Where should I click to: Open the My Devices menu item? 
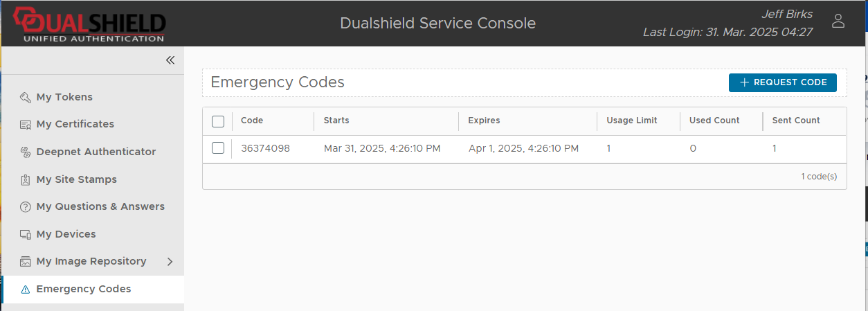[x=66, y=234]
